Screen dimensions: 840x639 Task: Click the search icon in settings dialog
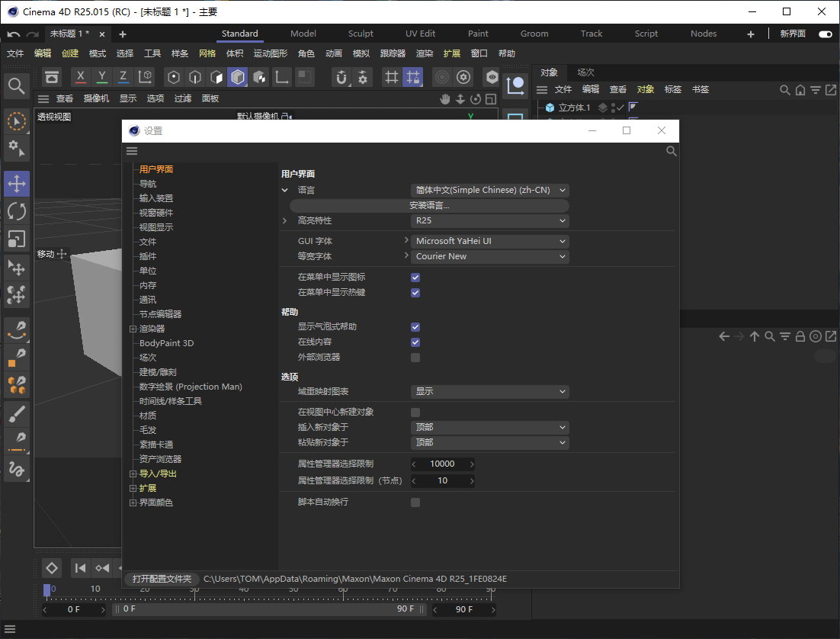[672, 151]
